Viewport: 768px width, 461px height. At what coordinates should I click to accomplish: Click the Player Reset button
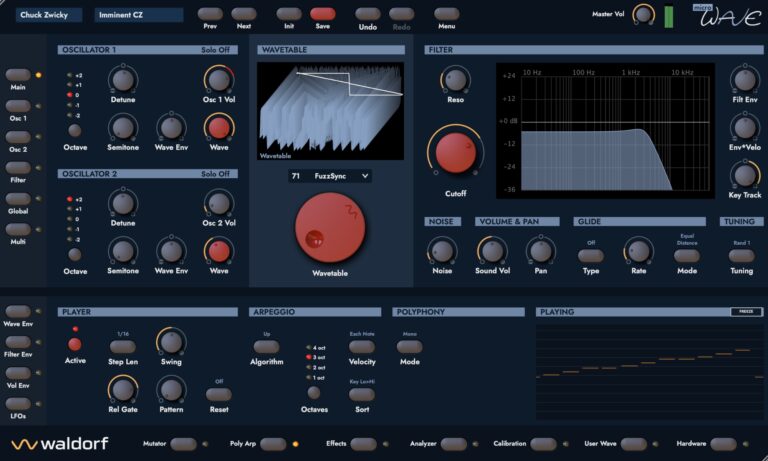tap(219, 394)
